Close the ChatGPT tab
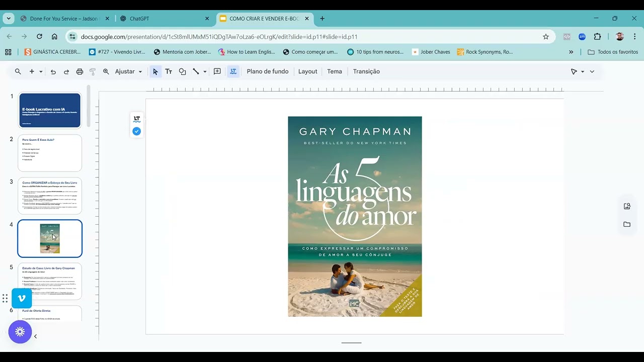Image resolution: width=644 pixels, height=362 pixels. click(x=207, y=19)
